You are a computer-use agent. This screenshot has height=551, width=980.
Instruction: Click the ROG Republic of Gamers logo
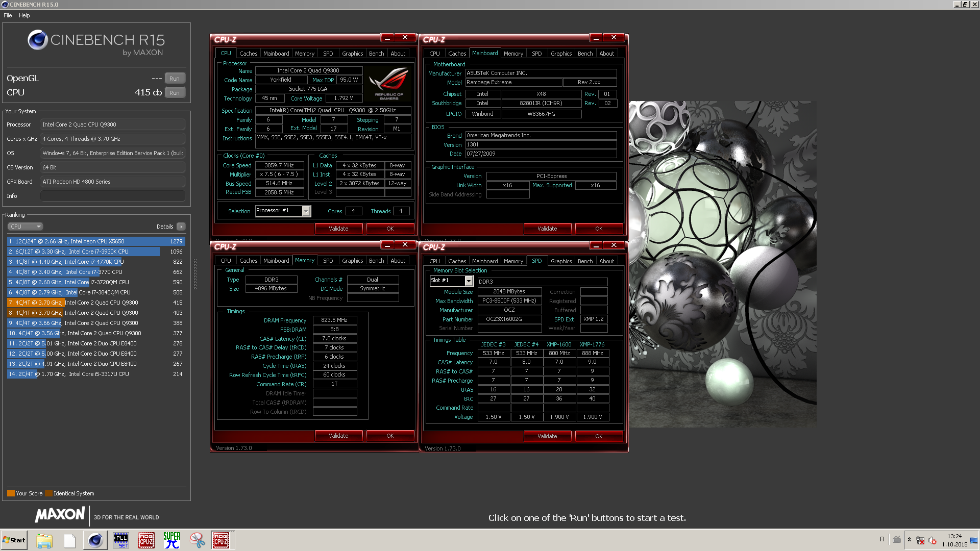point(389,84)
